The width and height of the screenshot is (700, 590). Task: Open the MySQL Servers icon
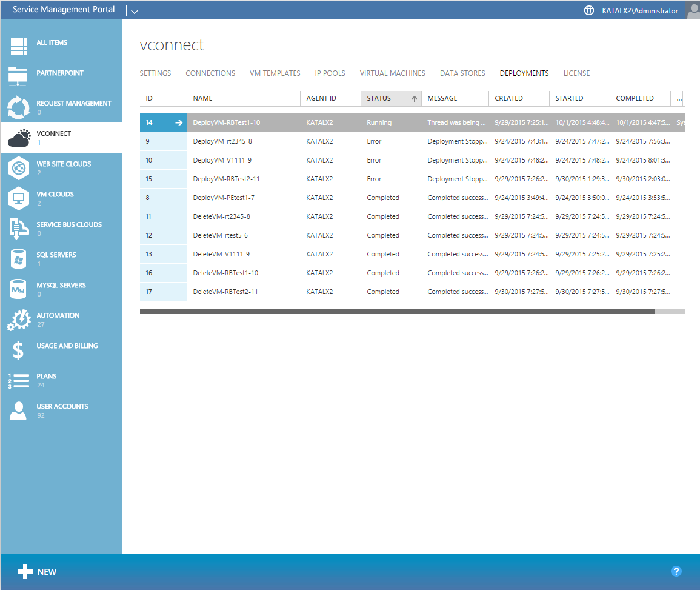pos(18,289)
